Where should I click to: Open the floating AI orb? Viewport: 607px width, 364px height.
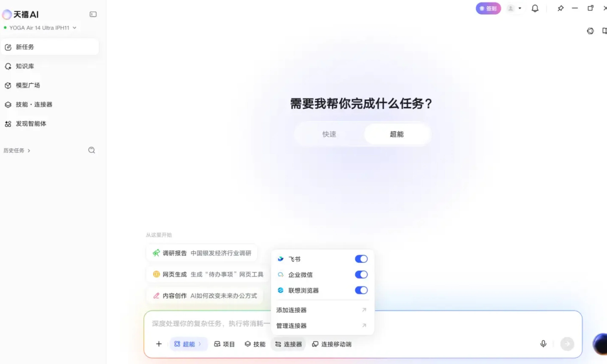(x=600, y=344)
